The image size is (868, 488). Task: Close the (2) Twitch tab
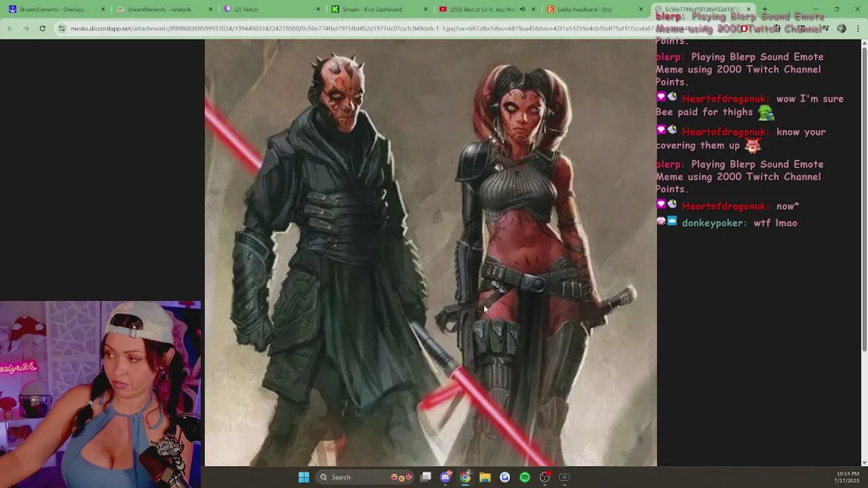tap(319, 9)
